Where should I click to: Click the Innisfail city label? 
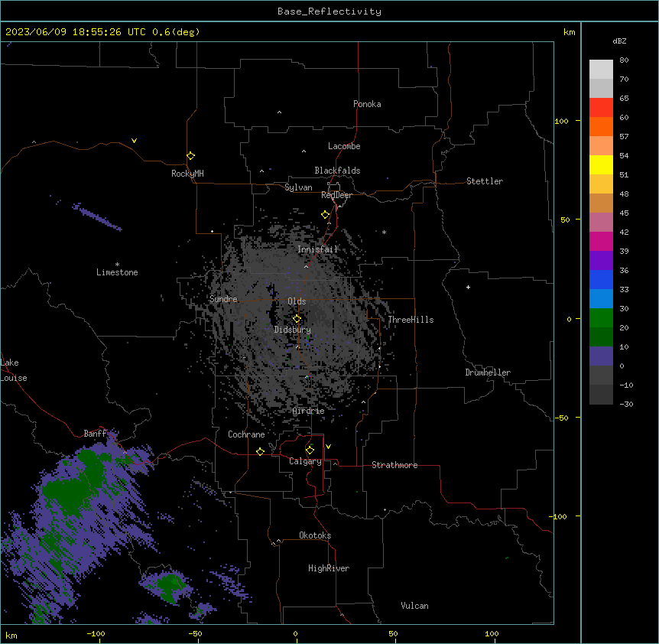(x=318, y=249)
